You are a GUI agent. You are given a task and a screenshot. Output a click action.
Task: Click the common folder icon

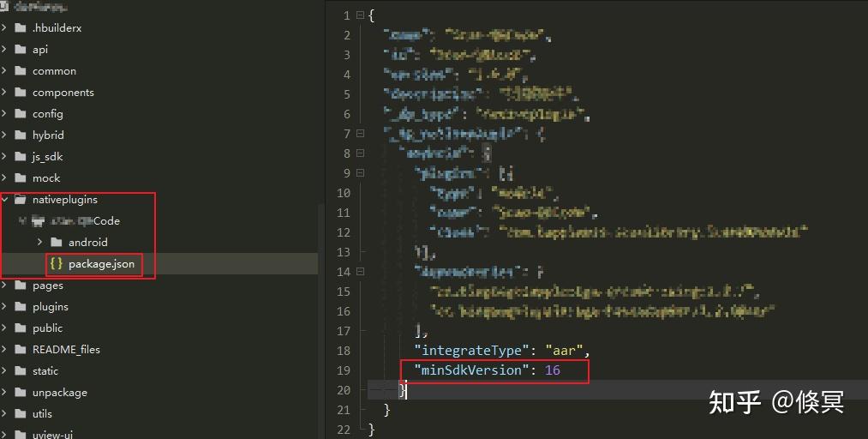pos(21,70)
